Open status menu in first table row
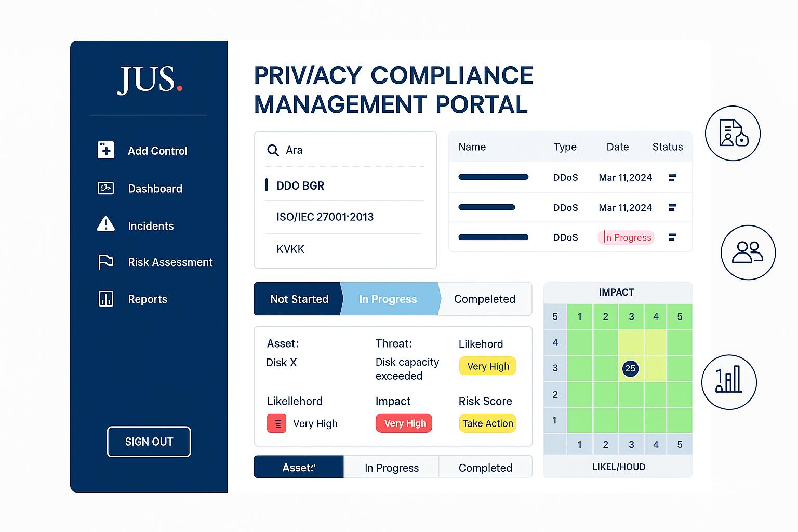This screenshot has width=798, height=532. (x=672, y=178)
